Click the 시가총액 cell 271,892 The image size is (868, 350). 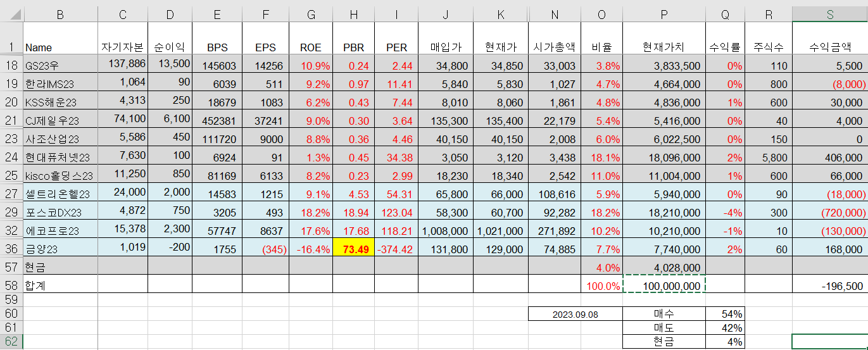[x=554, y=230]
